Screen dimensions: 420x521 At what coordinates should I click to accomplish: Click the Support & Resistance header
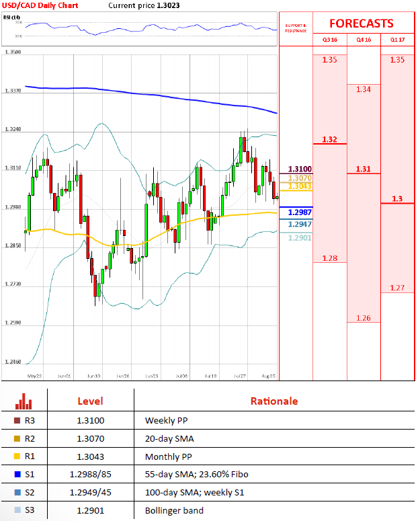tap(296, 28)
